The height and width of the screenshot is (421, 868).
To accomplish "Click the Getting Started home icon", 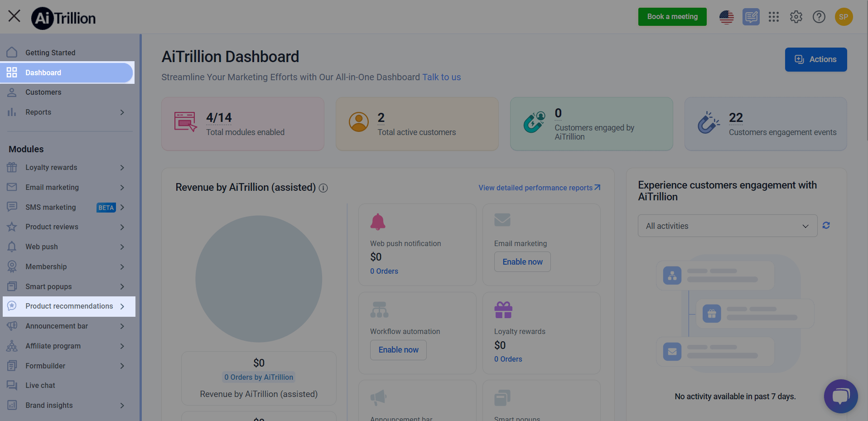I will click(12, 53).
